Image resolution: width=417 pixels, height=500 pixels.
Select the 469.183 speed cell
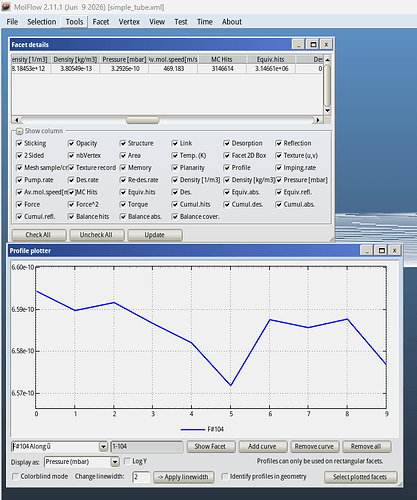[x=174, y=69]
